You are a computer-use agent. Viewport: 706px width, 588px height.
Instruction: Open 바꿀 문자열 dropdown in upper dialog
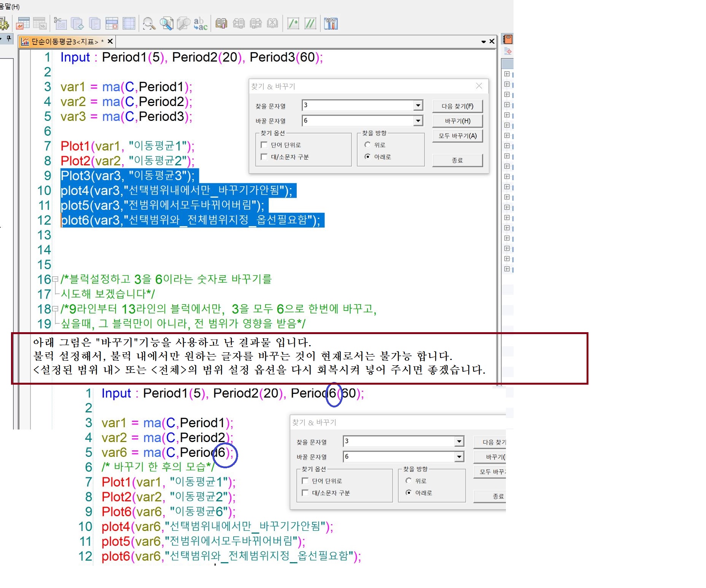click(418, 121)
